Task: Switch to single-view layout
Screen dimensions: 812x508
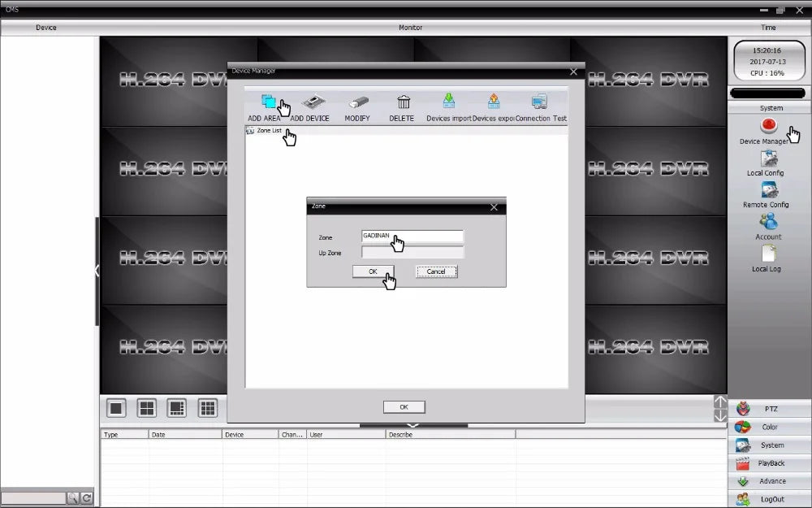Action: pyautogui.click(x=116, y=409)
